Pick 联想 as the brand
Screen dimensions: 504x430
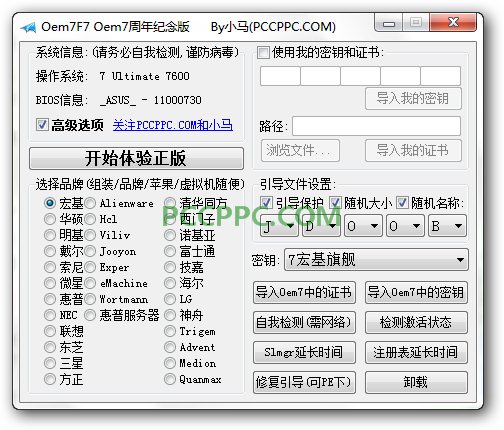pyautogui.click(x=50, y=331)
